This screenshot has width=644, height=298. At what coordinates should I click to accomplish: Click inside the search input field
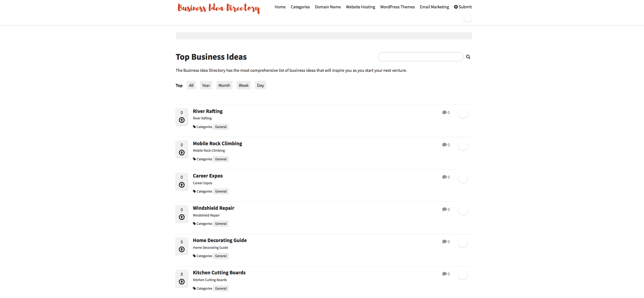tap(420, 57)
